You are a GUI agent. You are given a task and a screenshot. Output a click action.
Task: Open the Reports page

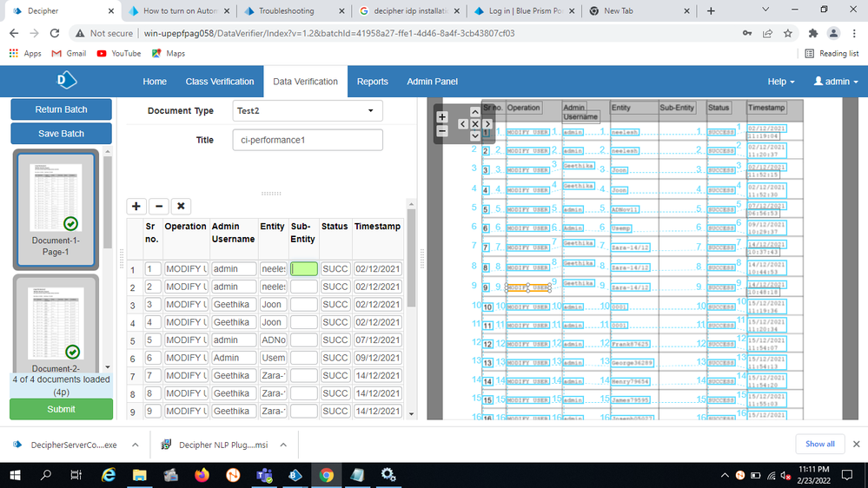pos(372,82)
